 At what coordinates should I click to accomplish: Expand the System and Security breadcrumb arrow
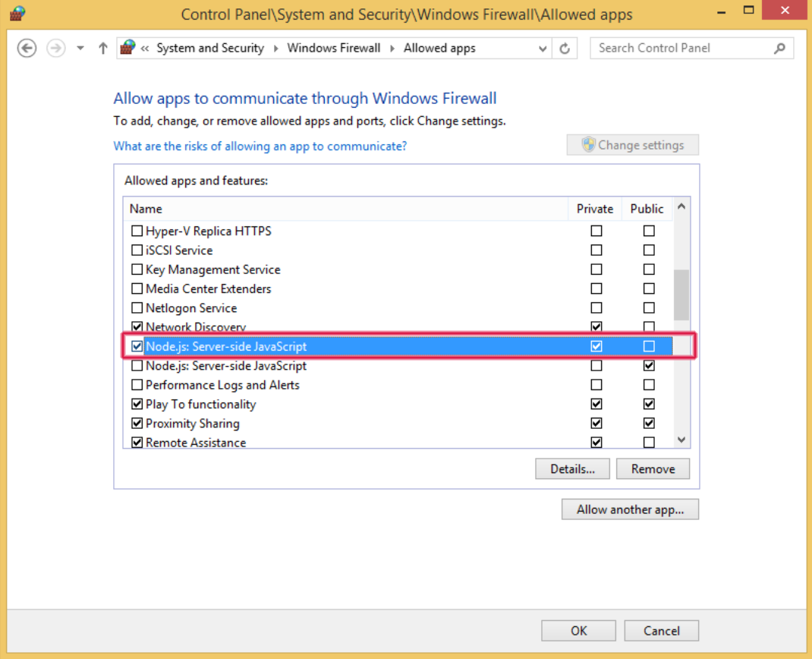pos(276,48)
